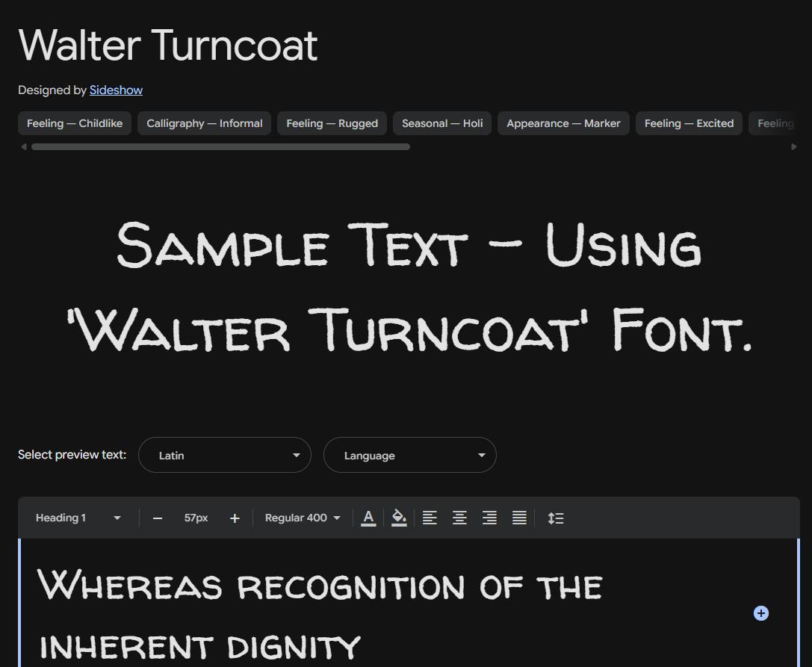Open the line spacing option
This screenshot has height=667, width=812.
tap(556, 518)
